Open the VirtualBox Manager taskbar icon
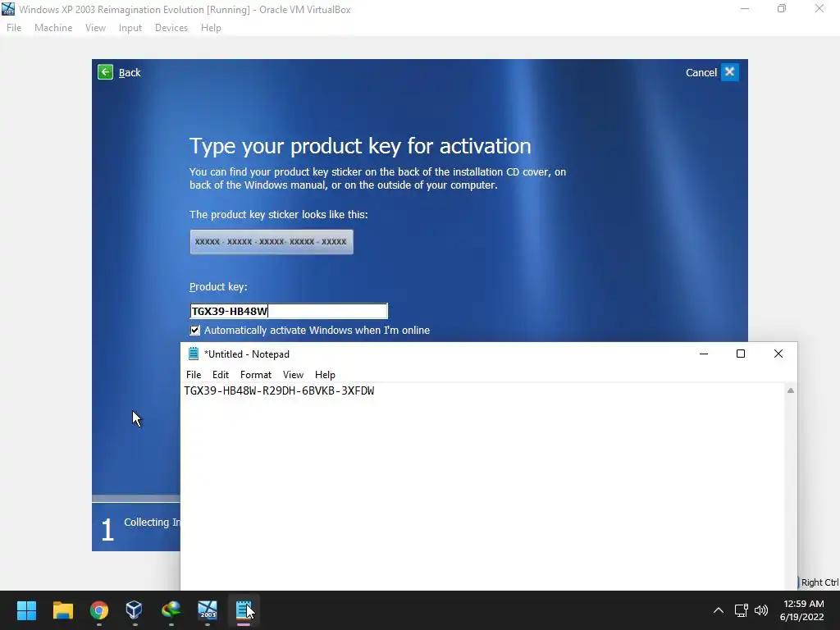This screenshot has width=840, height=630. click(x=135, y=610)
